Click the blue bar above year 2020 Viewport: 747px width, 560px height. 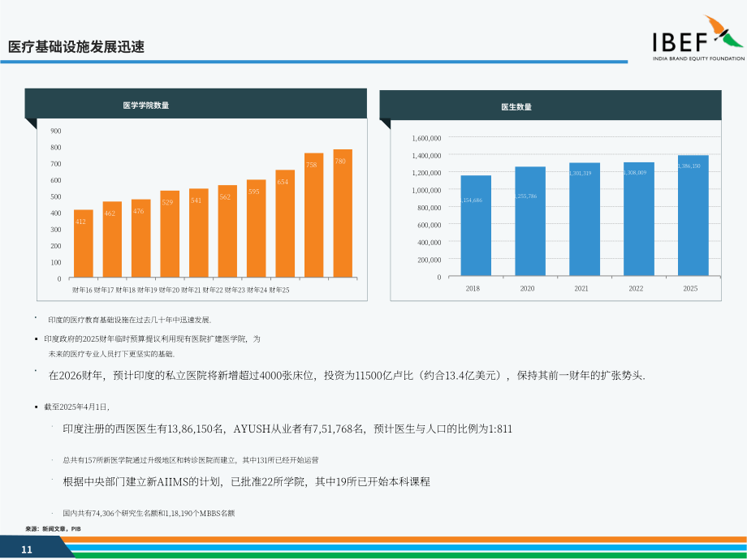[x=530, y=221]
